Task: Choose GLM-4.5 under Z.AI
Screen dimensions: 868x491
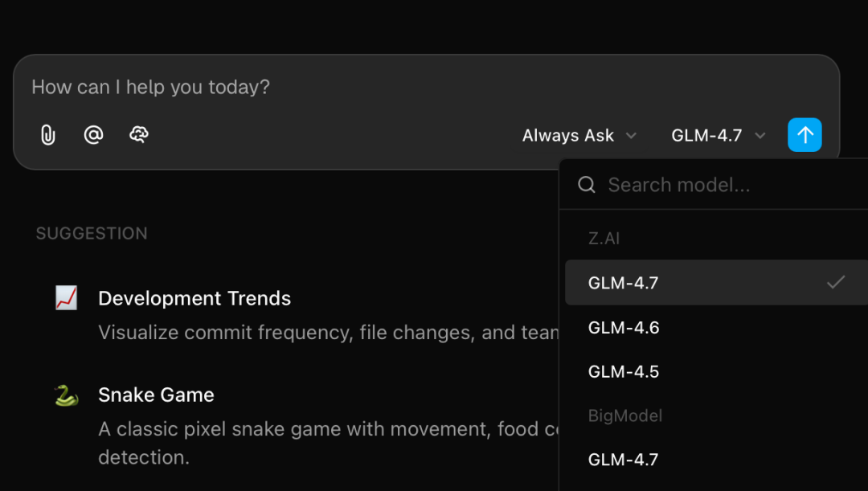Action: pos(624,371)
